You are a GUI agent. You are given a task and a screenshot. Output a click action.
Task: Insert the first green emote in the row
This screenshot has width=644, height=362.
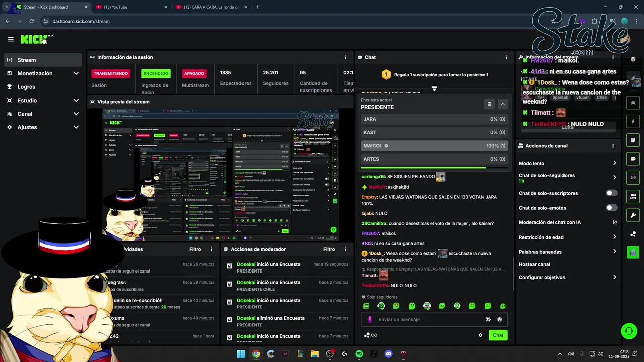coord(366,306)
